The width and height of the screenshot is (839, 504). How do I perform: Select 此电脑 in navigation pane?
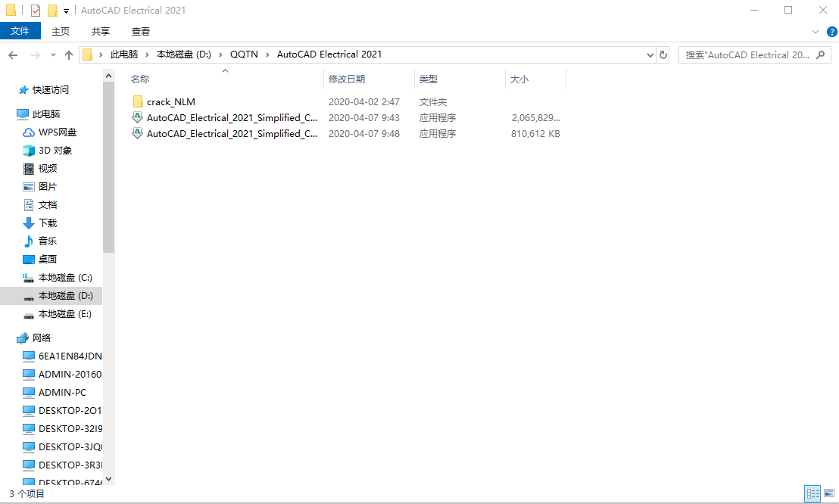point(46,114)
